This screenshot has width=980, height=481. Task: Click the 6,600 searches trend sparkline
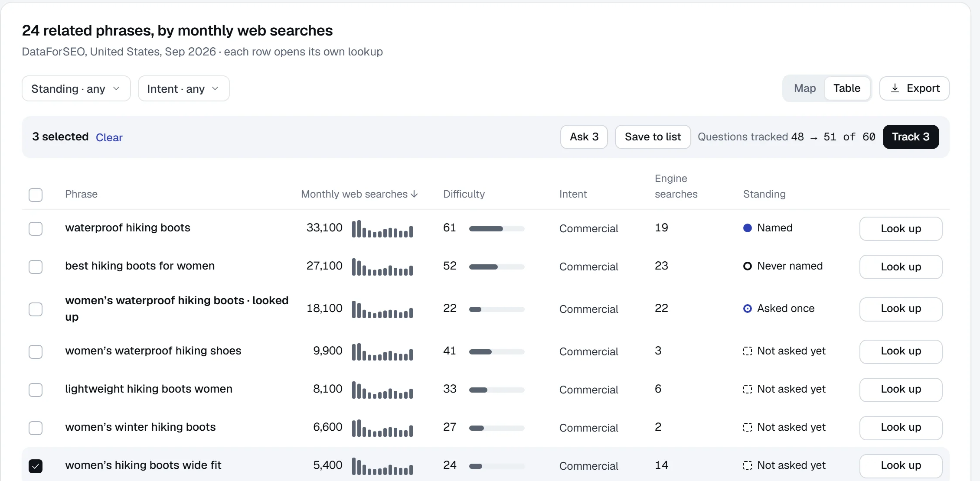(x=382, y=428)
